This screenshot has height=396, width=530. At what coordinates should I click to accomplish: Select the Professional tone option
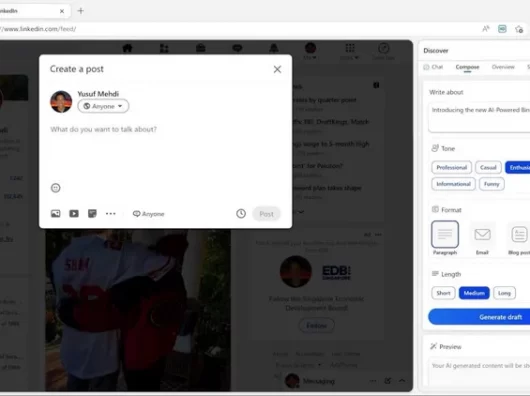click(452, 167)
